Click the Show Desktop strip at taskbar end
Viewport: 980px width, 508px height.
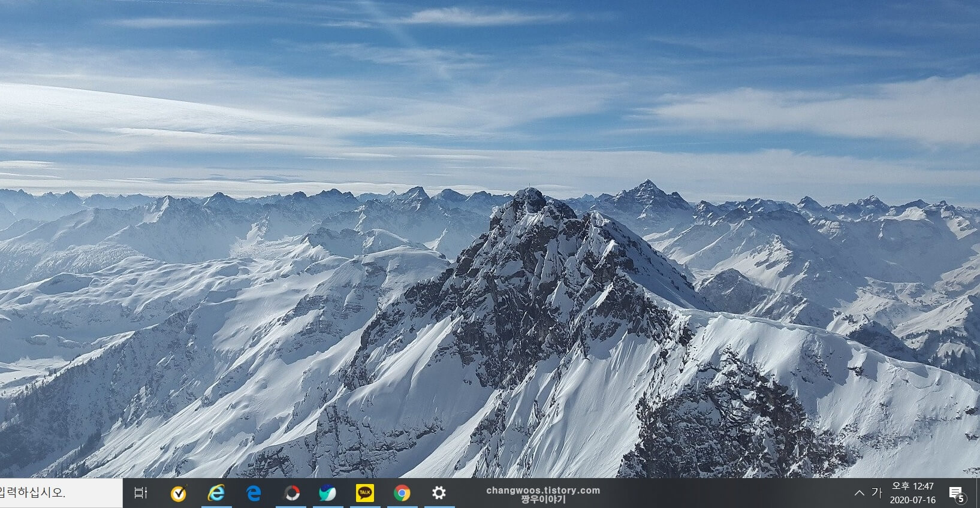(x=978, y=493)
